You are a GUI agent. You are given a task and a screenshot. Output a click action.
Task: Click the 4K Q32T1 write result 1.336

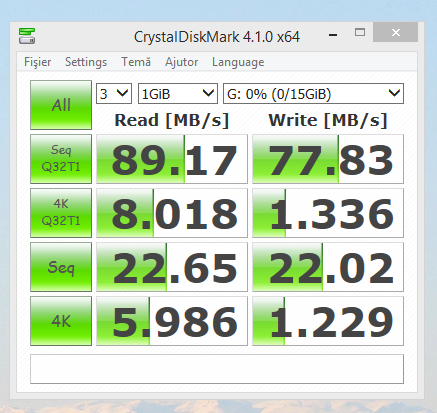coord(328,213)
